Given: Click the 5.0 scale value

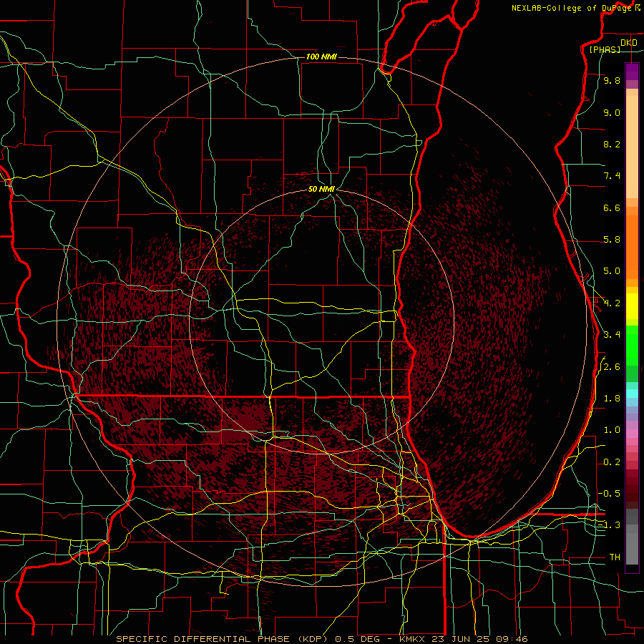Looking at the screenshot, I should (612, 271).
